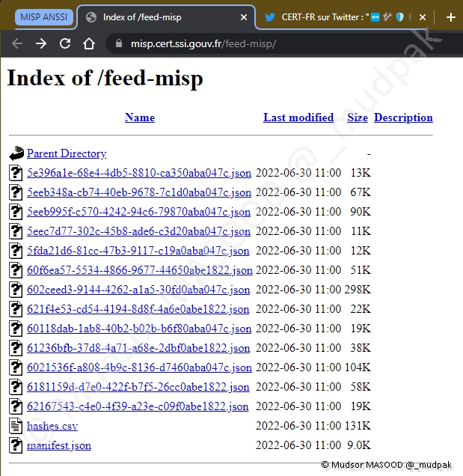Viewport: 463px width, 476px height.
Task: Click the browser back arrow button
Action: tap(17, 43)
